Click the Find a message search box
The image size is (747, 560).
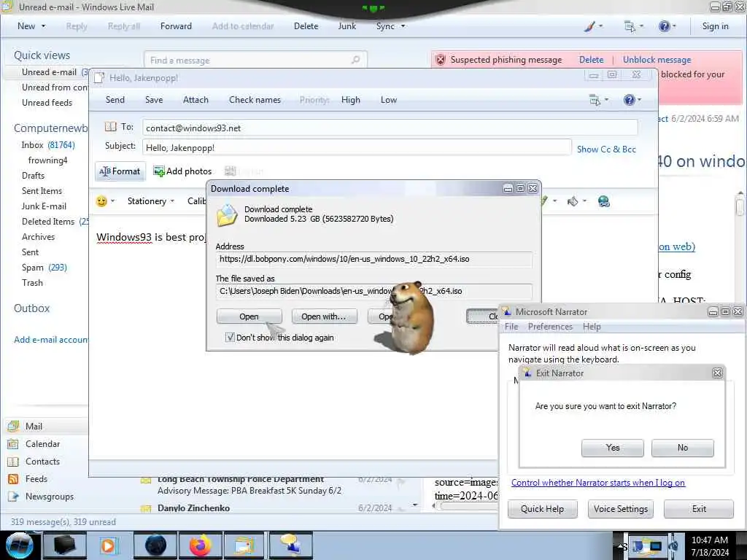click(x=255, y=61)
